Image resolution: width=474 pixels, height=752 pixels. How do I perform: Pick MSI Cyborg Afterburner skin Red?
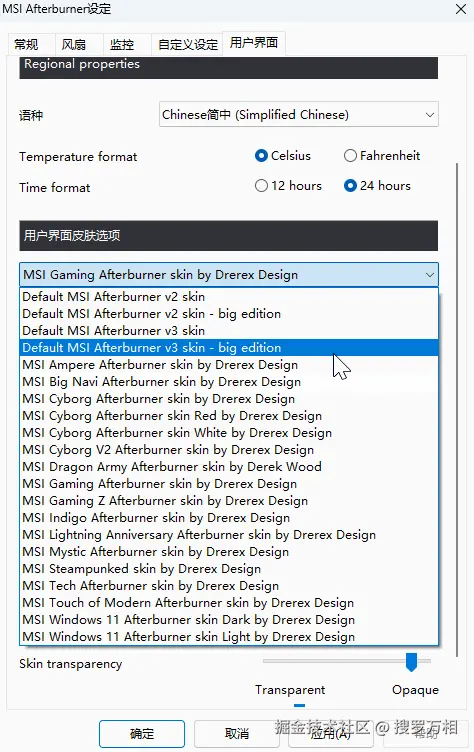229,416
